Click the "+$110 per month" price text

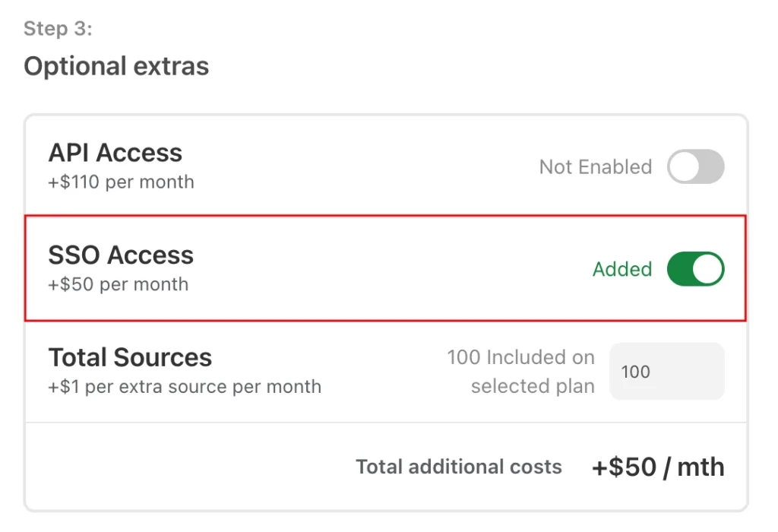click(121, 182)
